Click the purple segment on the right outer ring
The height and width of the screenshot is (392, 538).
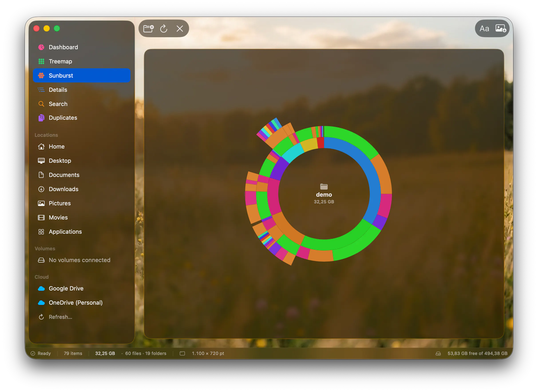380,222
